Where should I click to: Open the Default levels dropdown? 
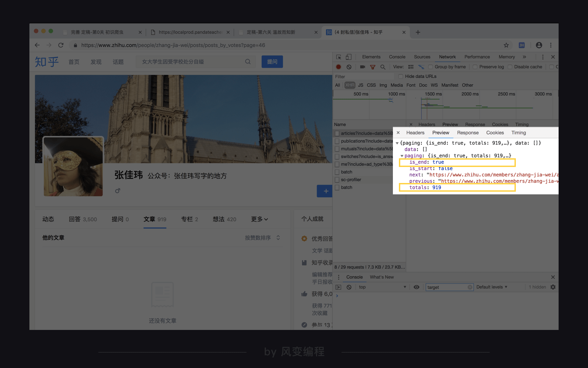coord(491,287)
